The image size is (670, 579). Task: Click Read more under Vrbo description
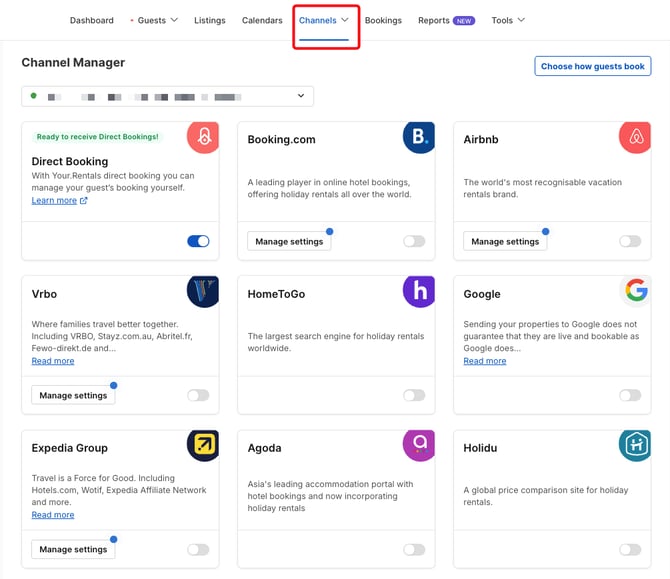click(53, 361)
